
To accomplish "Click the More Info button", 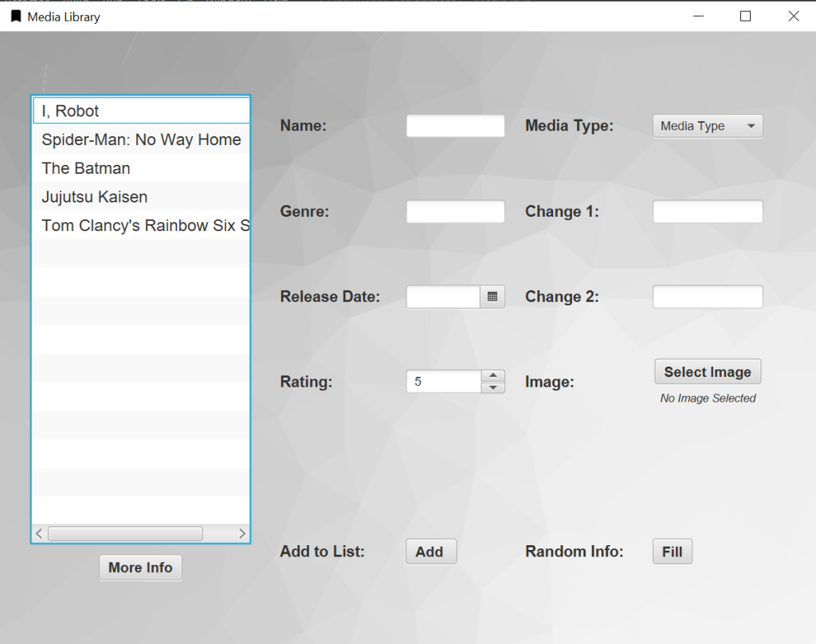I will click(140, 567).
